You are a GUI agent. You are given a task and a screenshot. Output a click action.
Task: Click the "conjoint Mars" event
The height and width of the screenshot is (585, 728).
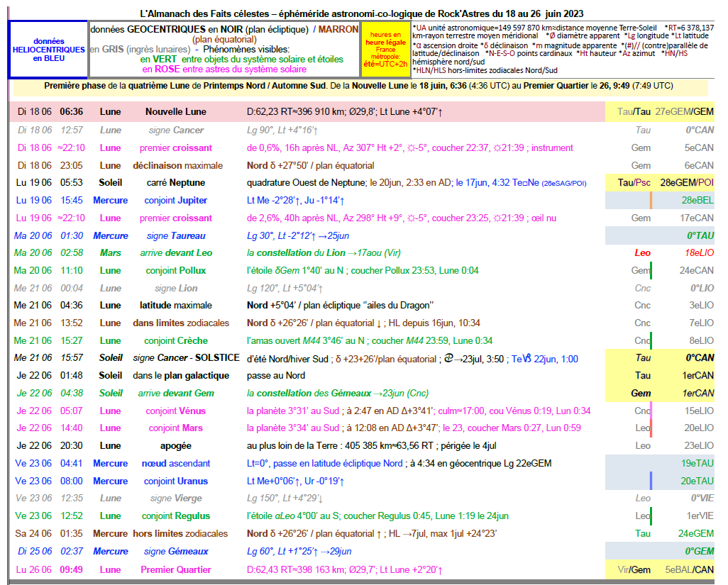pyautogui.click(x=175, y=428)
